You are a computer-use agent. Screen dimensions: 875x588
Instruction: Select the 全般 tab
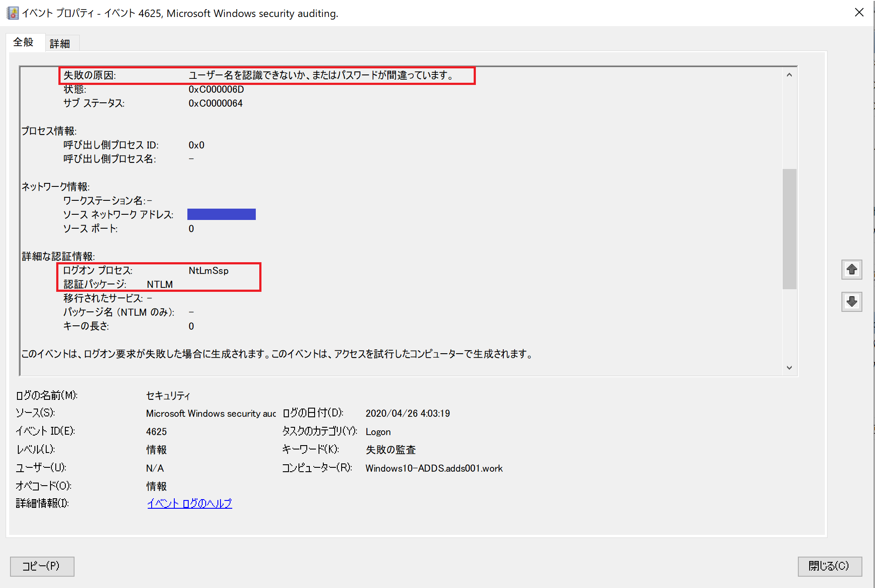[x=24, y=42]
